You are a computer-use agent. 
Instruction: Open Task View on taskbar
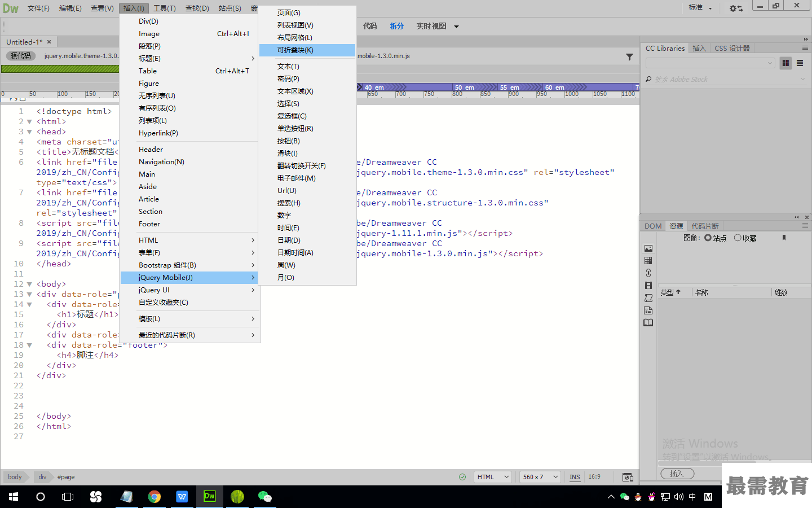click(x=68, y=497)
